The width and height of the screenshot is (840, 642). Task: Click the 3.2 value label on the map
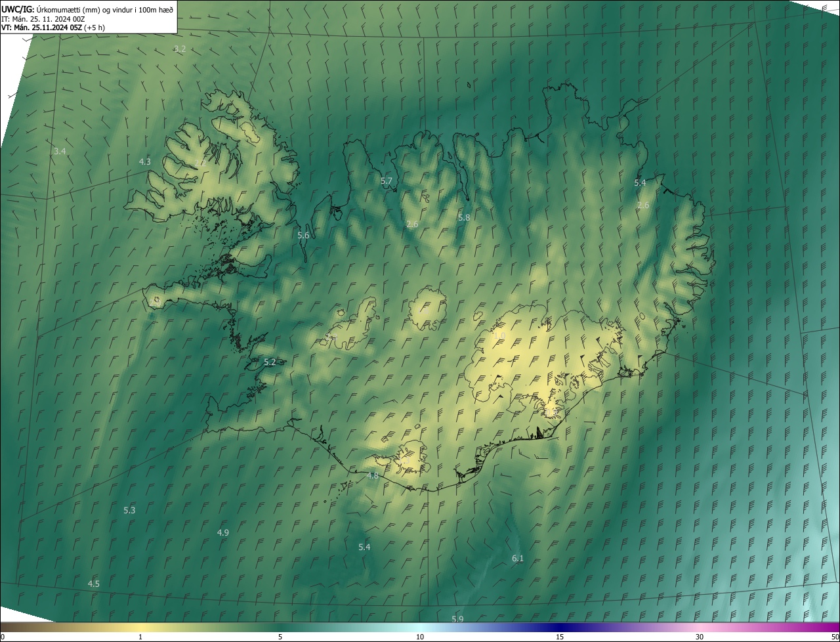180,49
